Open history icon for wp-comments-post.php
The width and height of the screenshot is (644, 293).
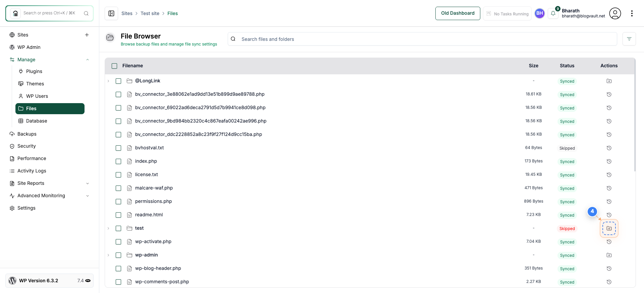[x=609, y=282]
